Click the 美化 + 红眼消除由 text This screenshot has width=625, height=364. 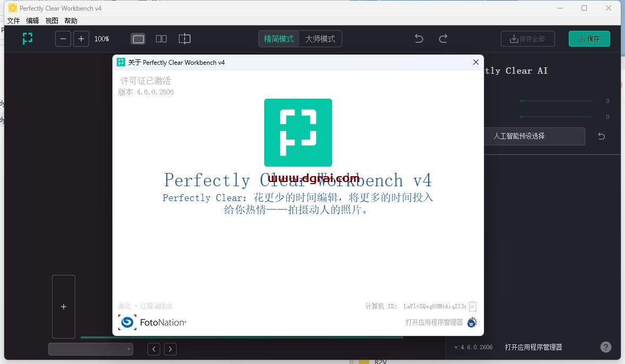(x=145, y=306)
